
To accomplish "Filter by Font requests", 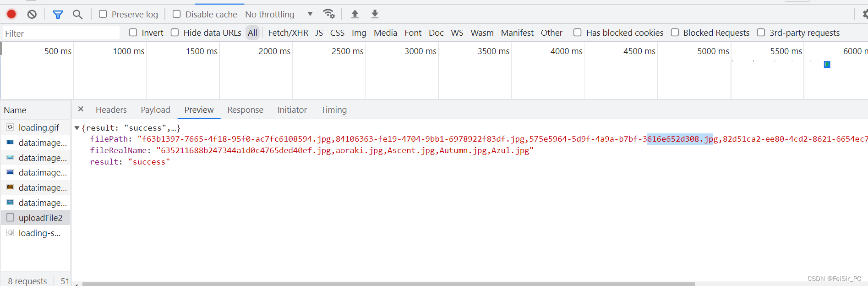I will tap(413, 33).
